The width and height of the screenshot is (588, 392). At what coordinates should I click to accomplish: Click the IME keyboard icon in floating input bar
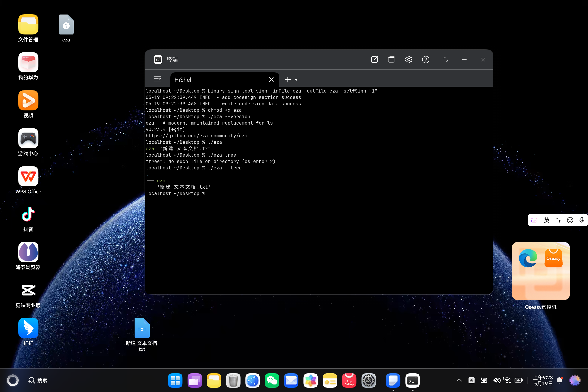tap(534, 220)
